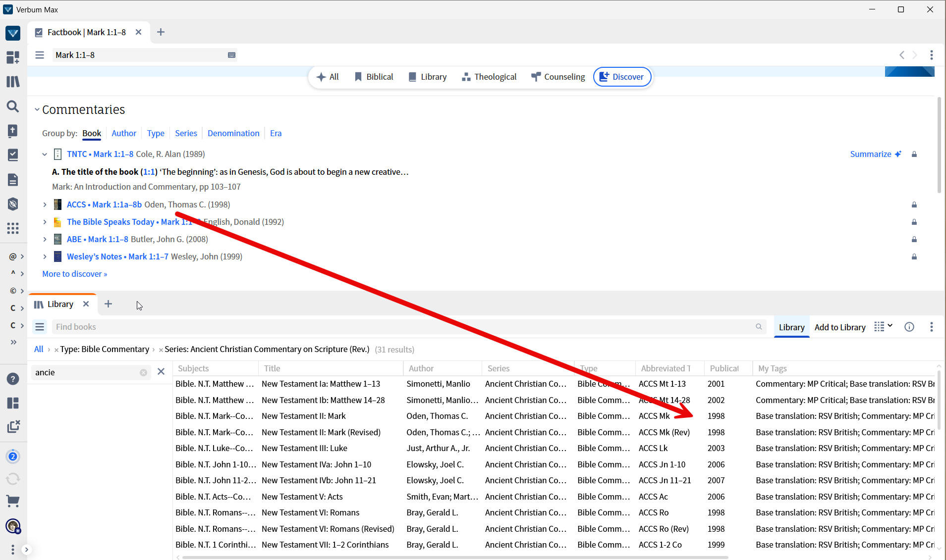Expand the ABE Mark 1:1–8 entry
This screenshot has height=560, width=946.
click(45, 239)
